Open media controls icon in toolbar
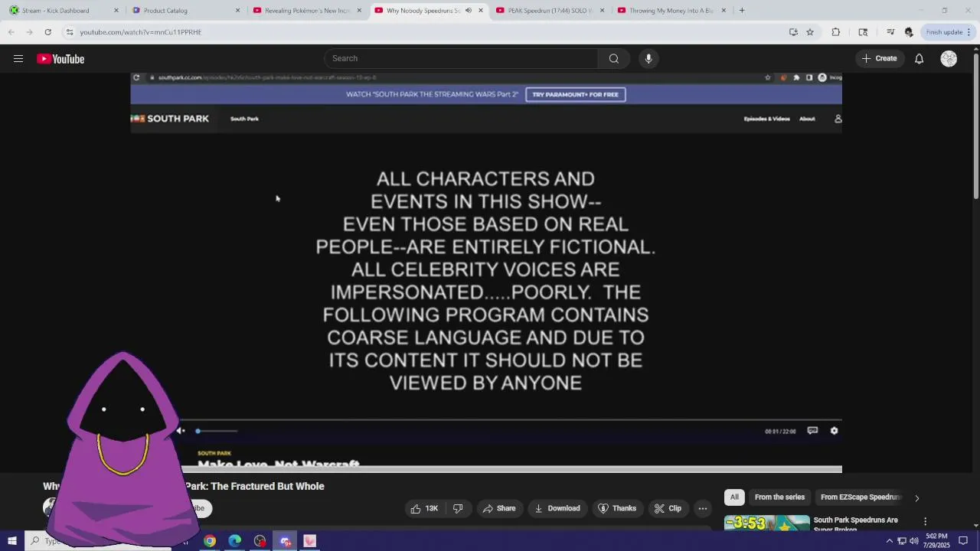The height and width of the screenshot is (551, 980). coord(890,32)
